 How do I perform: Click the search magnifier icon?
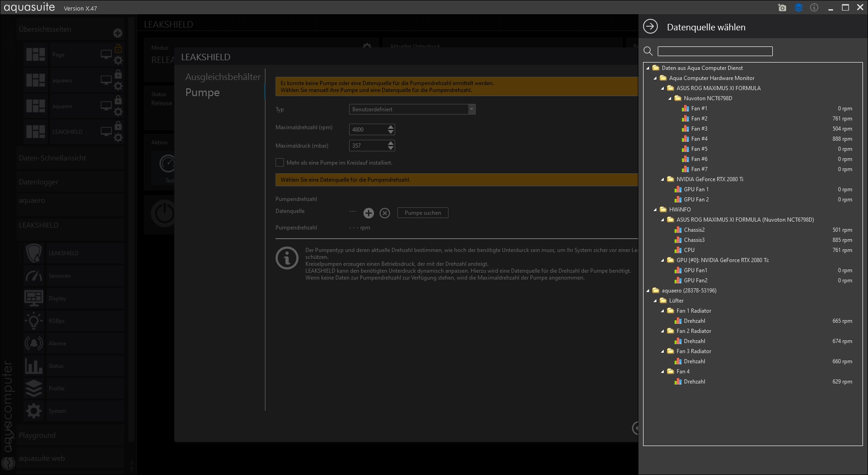tap(648, 51)
